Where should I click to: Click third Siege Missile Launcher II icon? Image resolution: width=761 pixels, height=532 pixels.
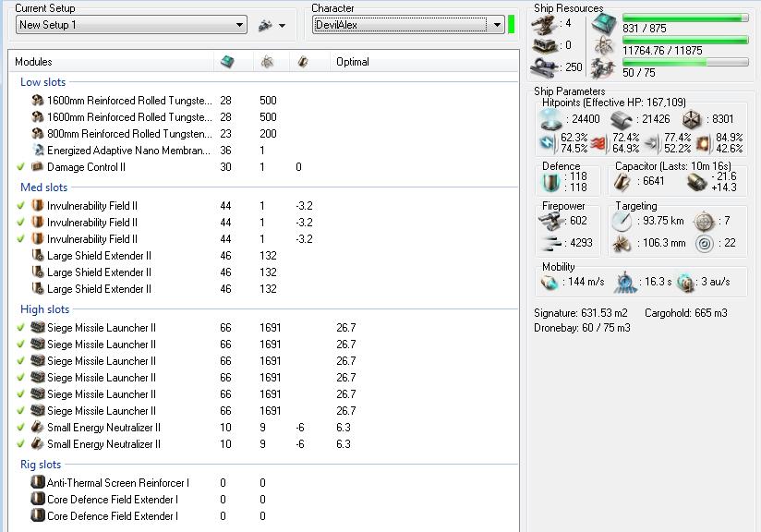tap(37, 360)
